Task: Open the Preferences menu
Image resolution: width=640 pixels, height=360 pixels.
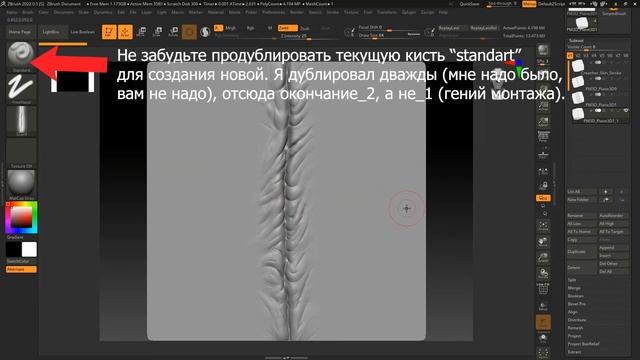Action: (273, 12)
